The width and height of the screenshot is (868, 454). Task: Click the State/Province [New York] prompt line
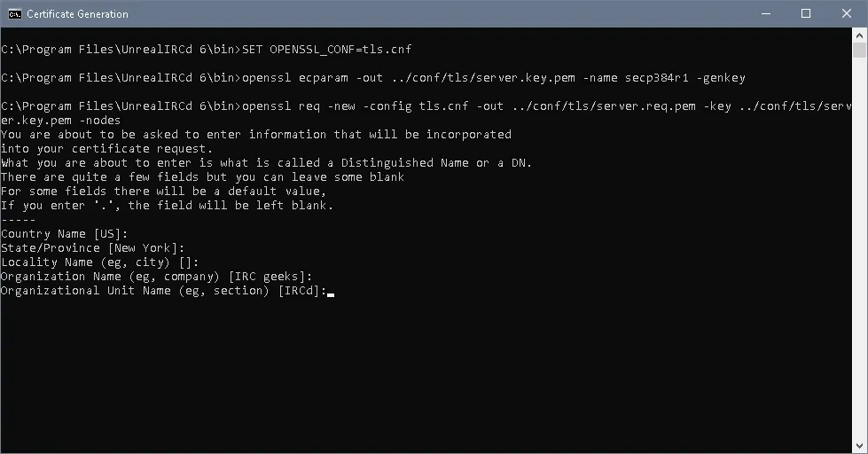(92, 248)
